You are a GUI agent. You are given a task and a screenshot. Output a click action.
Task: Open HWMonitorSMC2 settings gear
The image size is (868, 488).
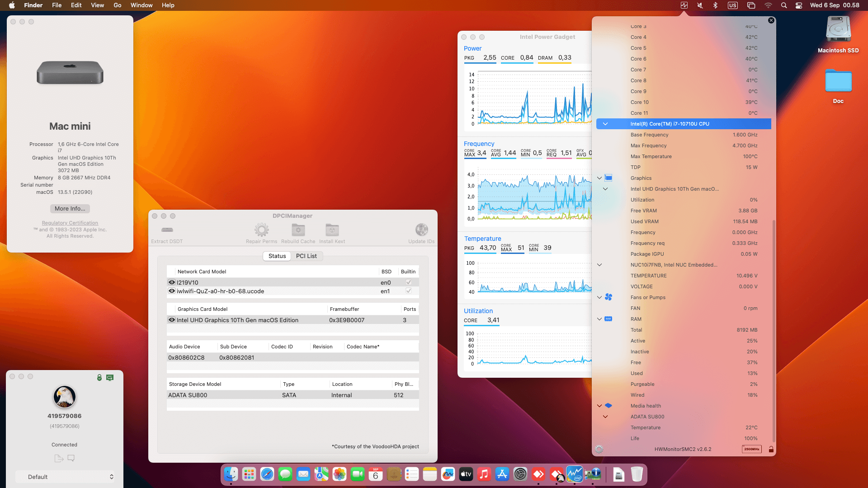pyautogui.click(x=599, y=449)
